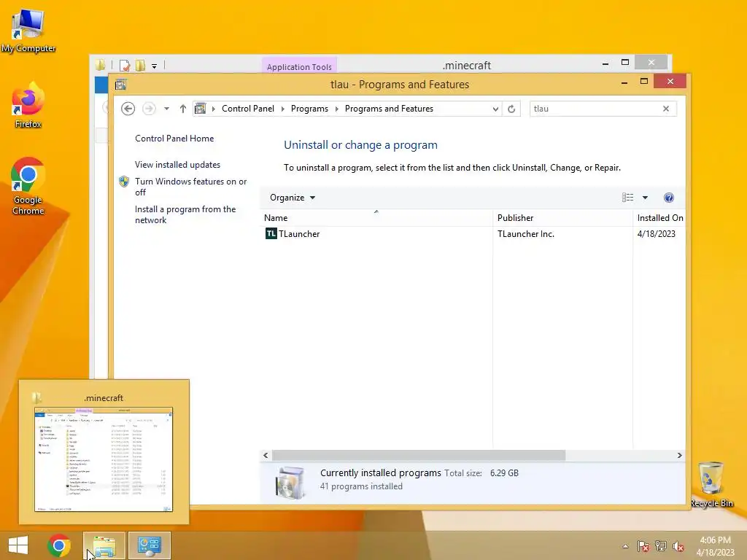Launch Chrome from the taskbar
Screen dimensions: 747x560
coord(59,545)
